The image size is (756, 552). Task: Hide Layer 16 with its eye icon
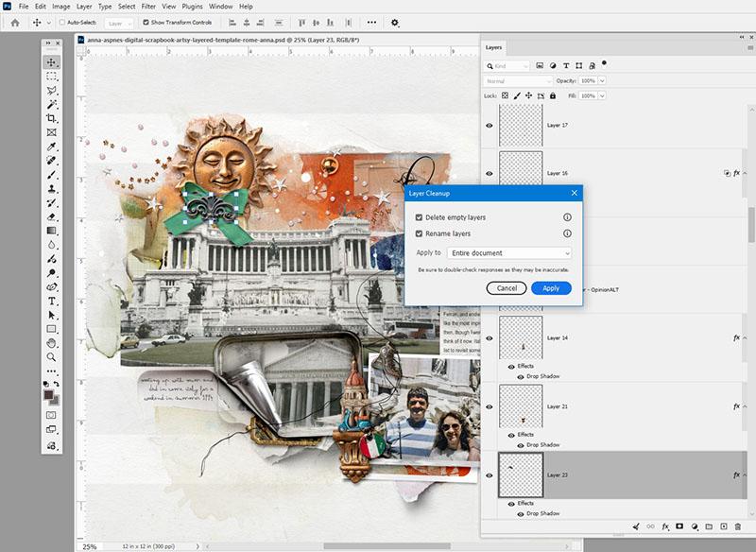490,174
